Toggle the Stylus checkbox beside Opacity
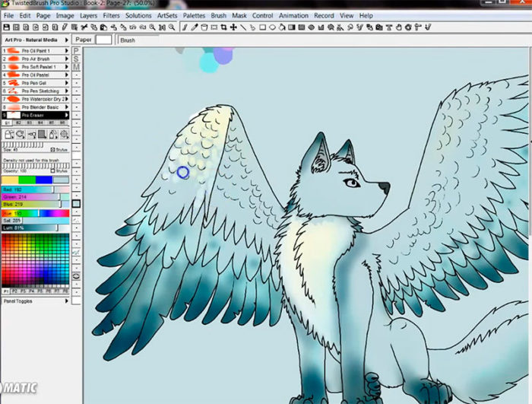Viewport: 532px width, 404px height. click(52, 171)
